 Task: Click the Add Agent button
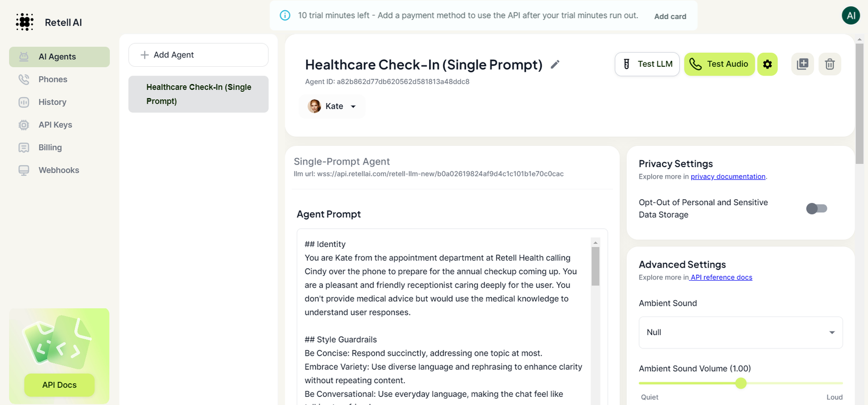[x=198, y=55]
